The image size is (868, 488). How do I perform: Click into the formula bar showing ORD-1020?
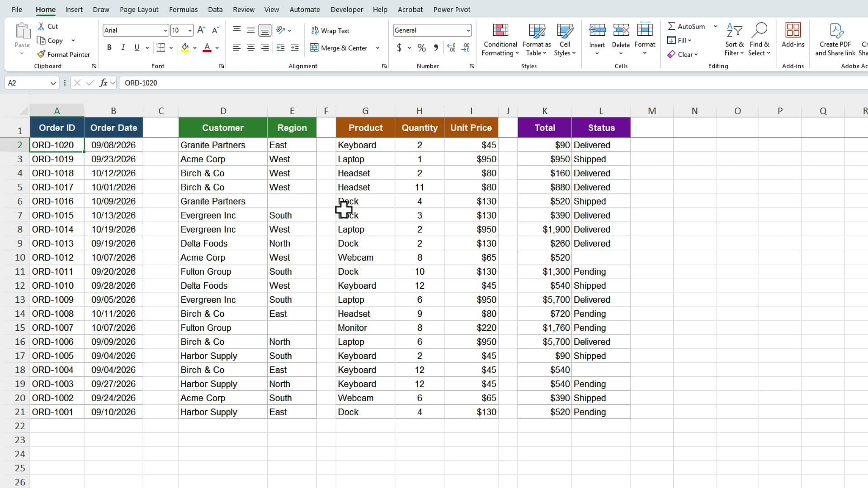click(x=493, y=83)
